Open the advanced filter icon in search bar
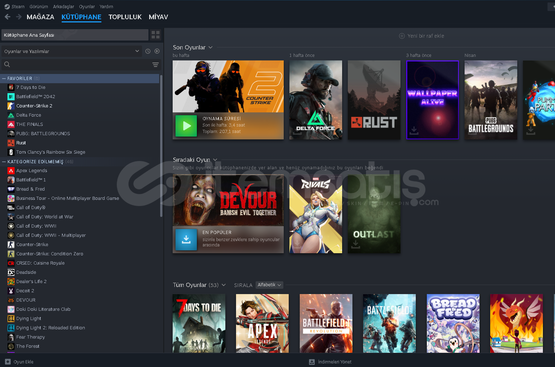Viewport: 555px width, 367px height. point(155,64)
